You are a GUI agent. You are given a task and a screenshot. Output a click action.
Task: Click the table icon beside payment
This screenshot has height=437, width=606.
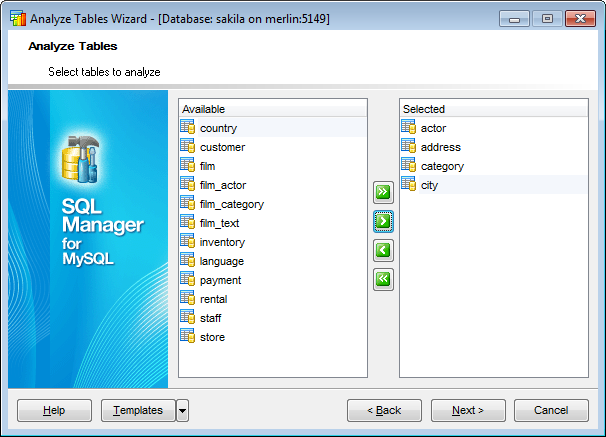[x=188, y=279]
